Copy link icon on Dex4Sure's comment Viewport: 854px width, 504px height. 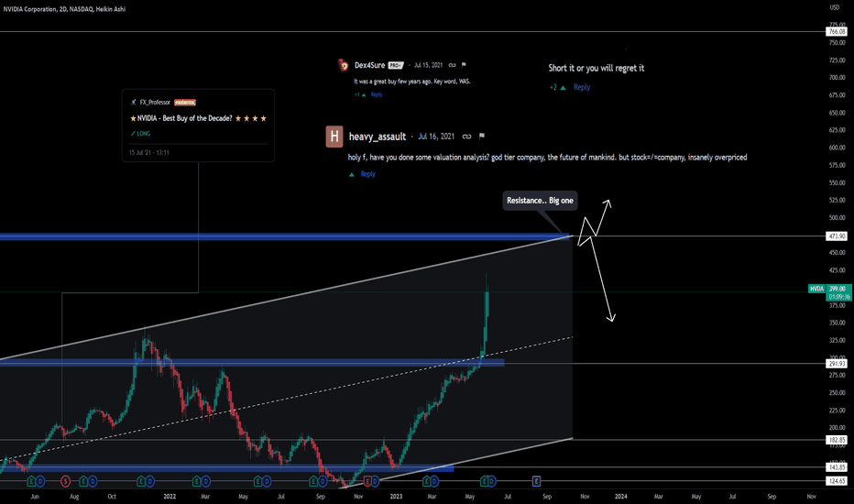(x=452, y=65)
